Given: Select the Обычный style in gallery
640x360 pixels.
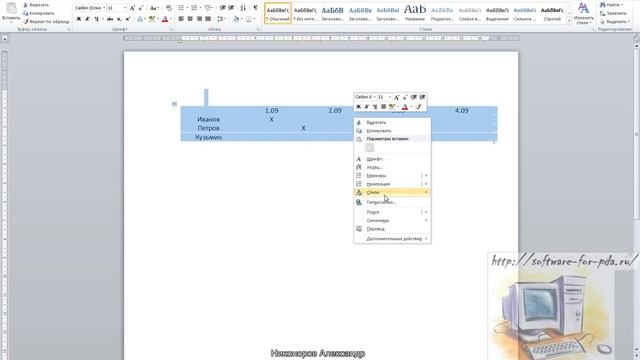Looking at the screenshot, I should [x=278, y=13].
